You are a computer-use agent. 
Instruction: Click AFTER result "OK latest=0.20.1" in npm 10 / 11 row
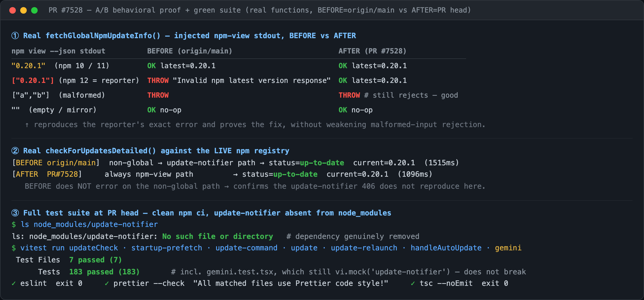coord(373,66)
